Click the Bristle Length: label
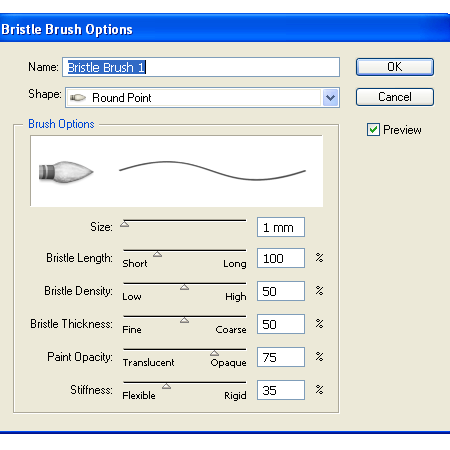The image size is (450, 450). (79, 258)
